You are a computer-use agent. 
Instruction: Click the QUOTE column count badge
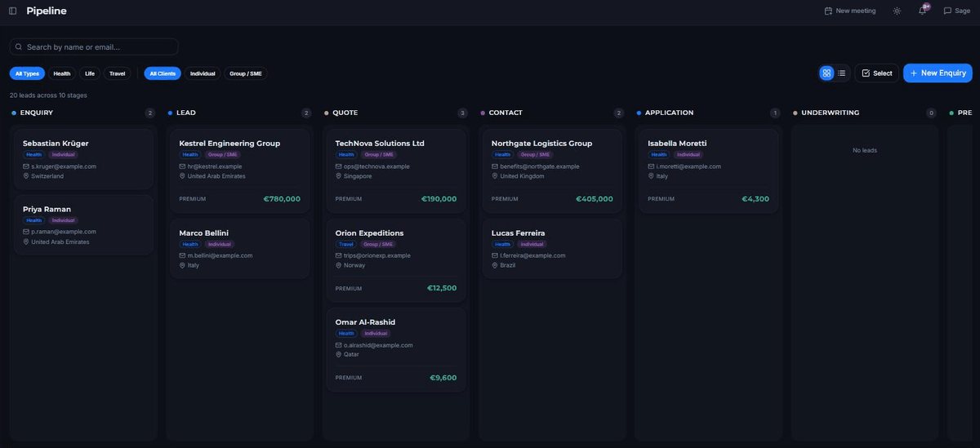coord(463,113)
